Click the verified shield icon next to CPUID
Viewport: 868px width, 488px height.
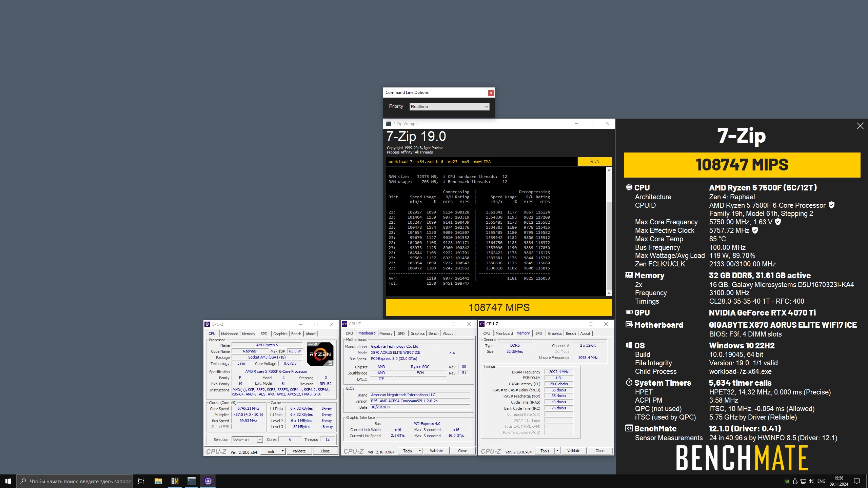tap(831, 205)
